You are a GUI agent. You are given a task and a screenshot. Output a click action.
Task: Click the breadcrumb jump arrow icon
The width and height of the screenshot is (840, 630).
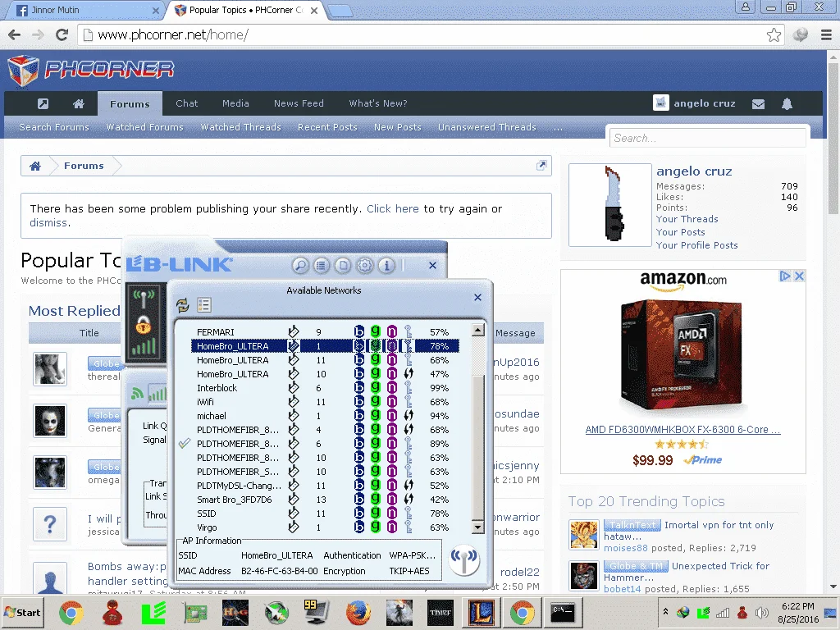(541, 166)
